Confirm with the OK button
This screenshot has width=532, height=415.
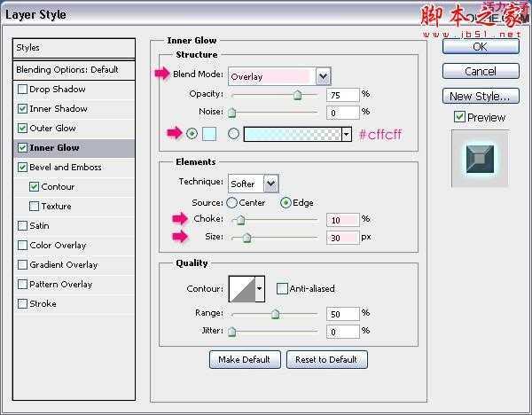[481, 46]
